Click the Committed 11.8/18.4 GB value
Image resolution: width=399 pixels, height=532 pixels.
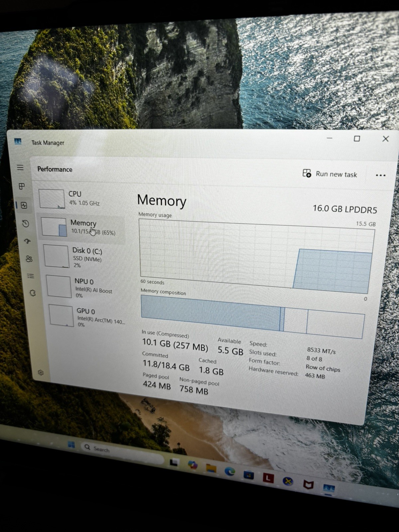point(166,365)
